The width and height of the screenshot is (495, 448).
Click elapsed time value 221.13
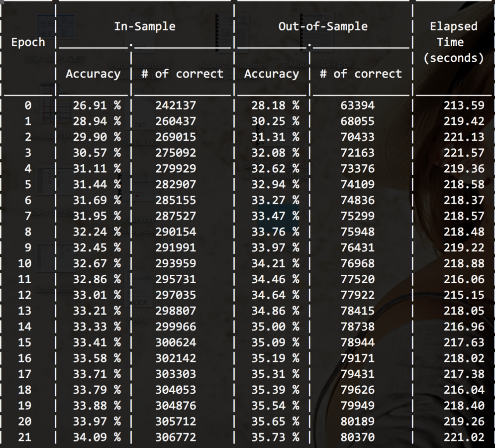464,137
